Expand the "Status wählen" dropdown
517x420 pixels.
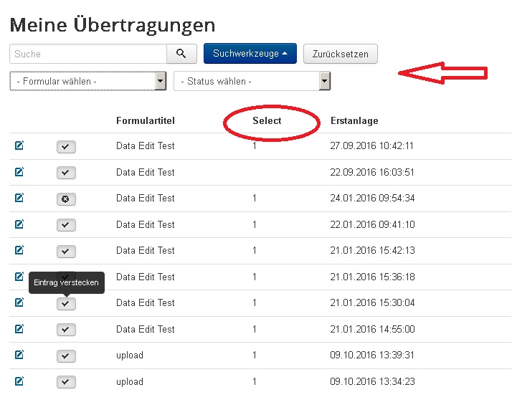[252, 81]
